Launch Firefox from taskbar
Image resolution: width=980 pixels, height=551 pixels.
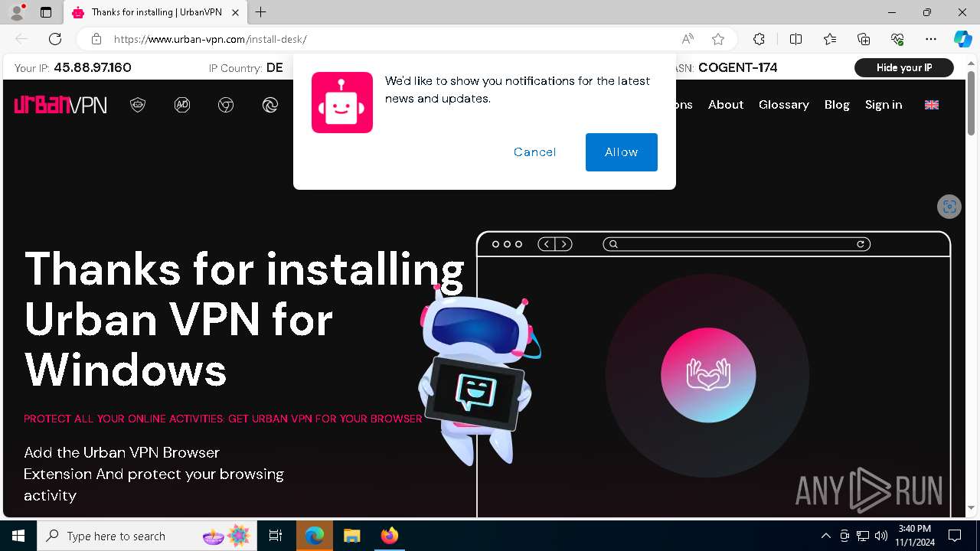tap(389, 536)
